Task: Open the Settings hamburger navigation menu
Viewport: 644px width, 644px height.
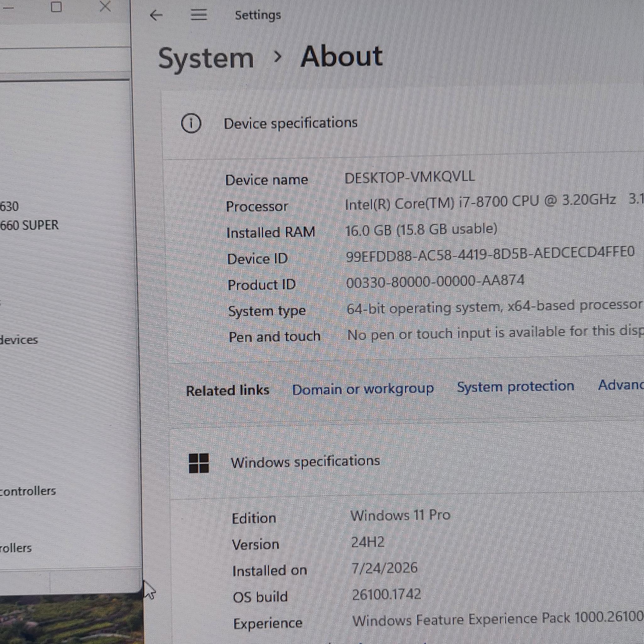Action: (x=199, y=15)
